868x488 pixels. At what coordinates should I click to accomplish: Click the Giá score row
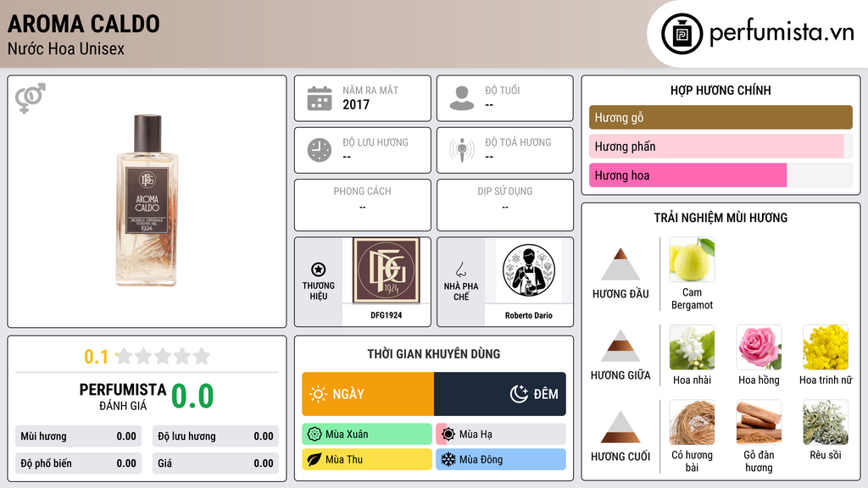pos(215,463)
